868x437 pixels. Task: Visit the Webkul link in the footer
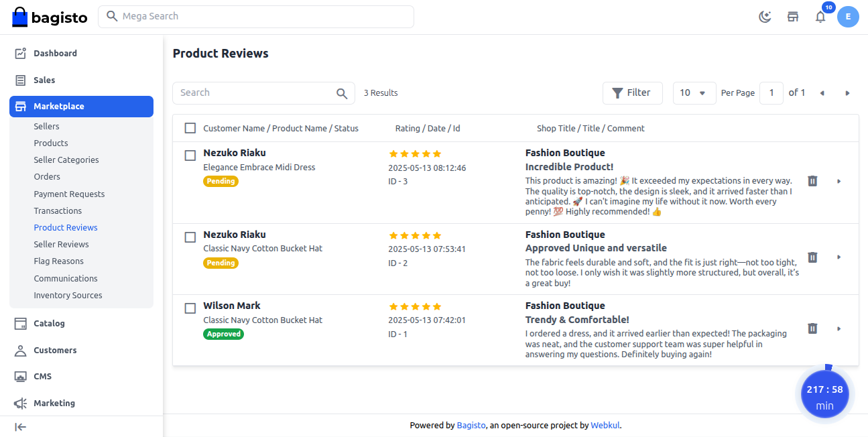(x=605, y=425)
